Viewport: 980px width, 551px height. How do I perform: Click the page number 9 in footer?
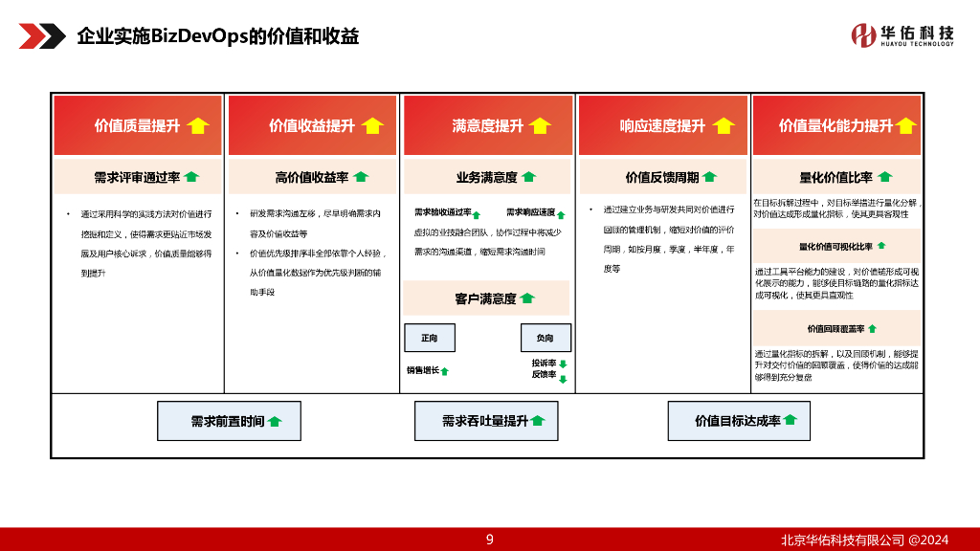pyautogui.click(x=490, y=540)
